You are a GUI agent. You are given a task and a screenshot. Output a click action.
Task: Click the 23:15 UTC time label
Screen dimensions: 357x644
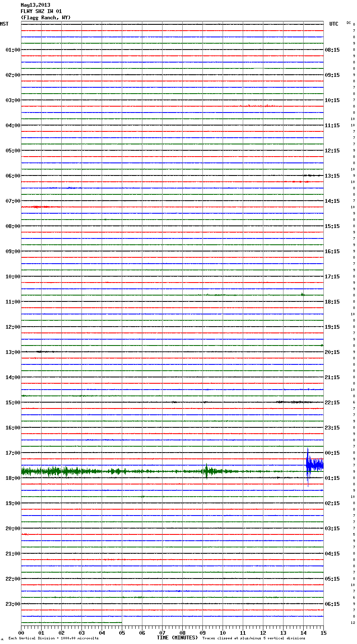pyautogui.click(x=332, y=428)
